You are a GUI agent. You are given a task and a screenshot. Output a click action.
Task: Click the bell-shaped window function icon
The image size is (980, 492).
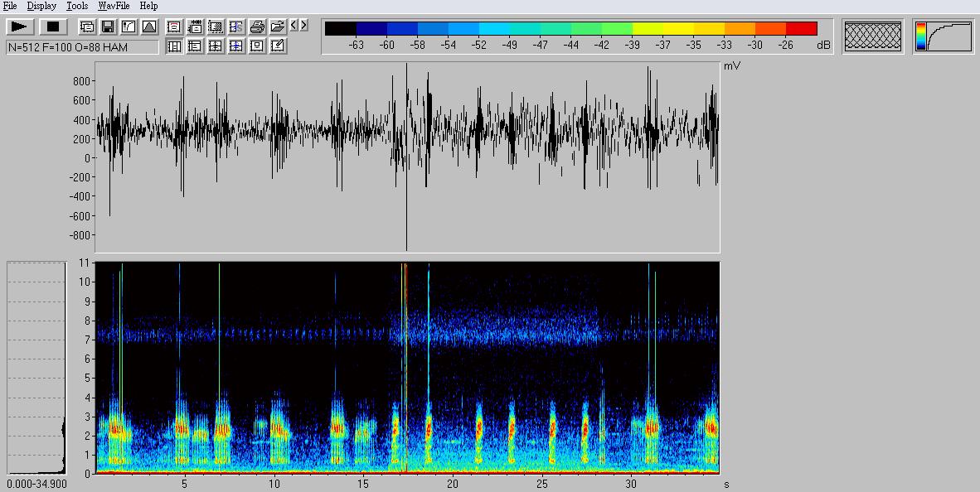[149, 27]
